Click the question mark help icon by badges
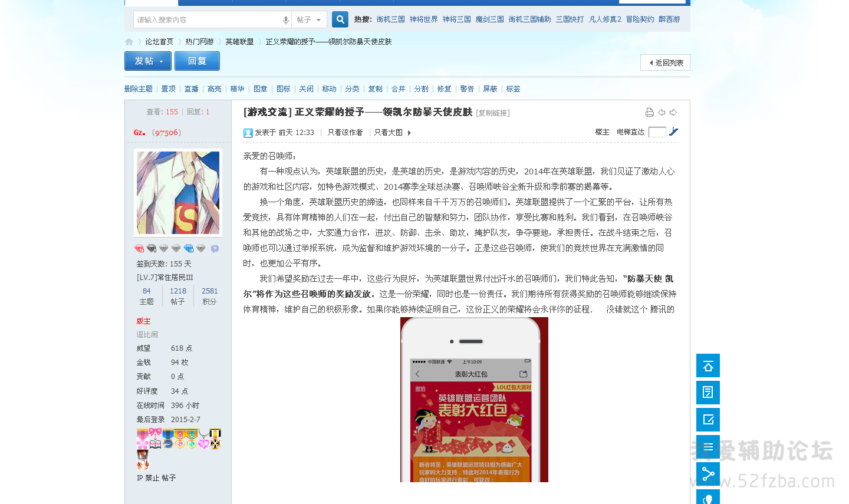The width and height of the screenshot is (849, 504). pos(215,249)
